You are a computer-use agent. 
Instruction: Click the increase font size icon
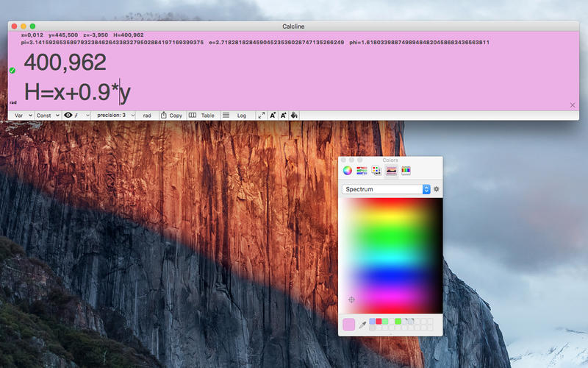click(x=284, y=116)
